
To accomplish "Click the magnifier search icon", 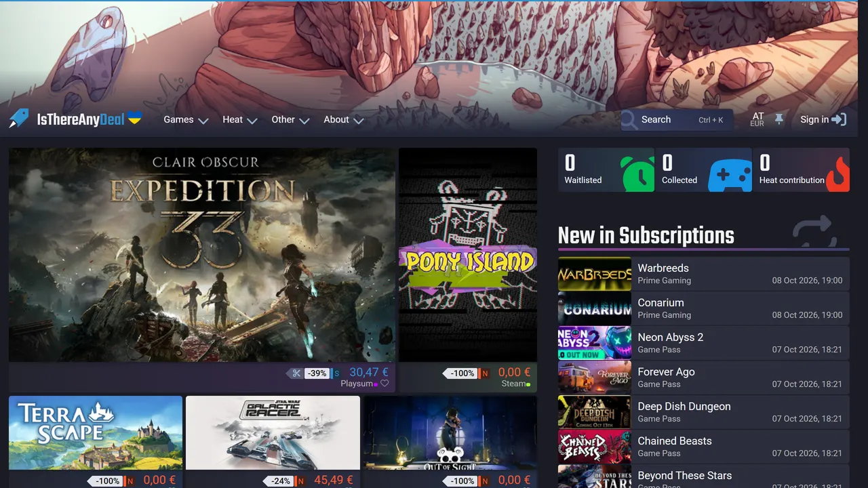I will point(630,120).
